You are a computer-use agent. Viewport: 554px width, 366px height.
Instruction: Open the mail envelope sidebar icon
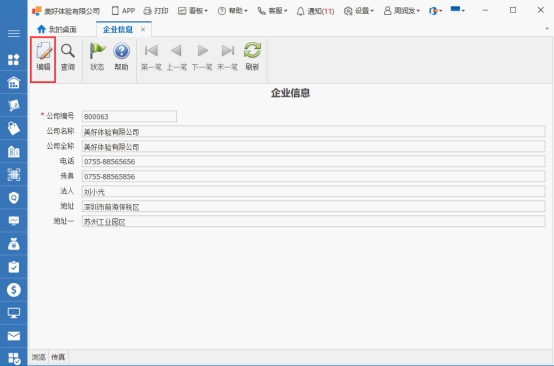pos(14,336)
